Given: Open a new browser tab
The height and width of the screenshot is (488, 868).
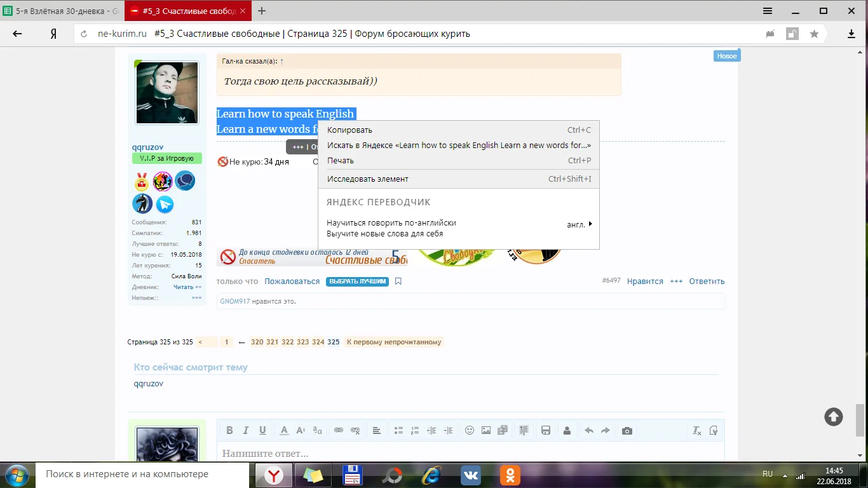Looking at the screenshot, I should (262, 11).
